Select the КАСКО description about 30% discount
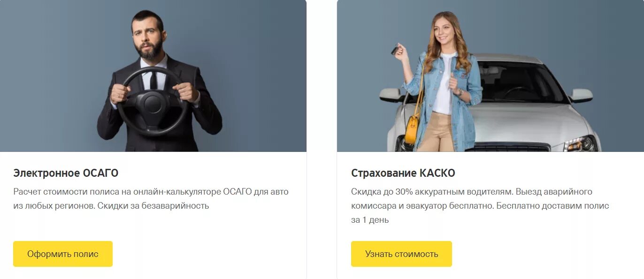The image size is (644, 279). pyautogui.click(x=480, y=206)
